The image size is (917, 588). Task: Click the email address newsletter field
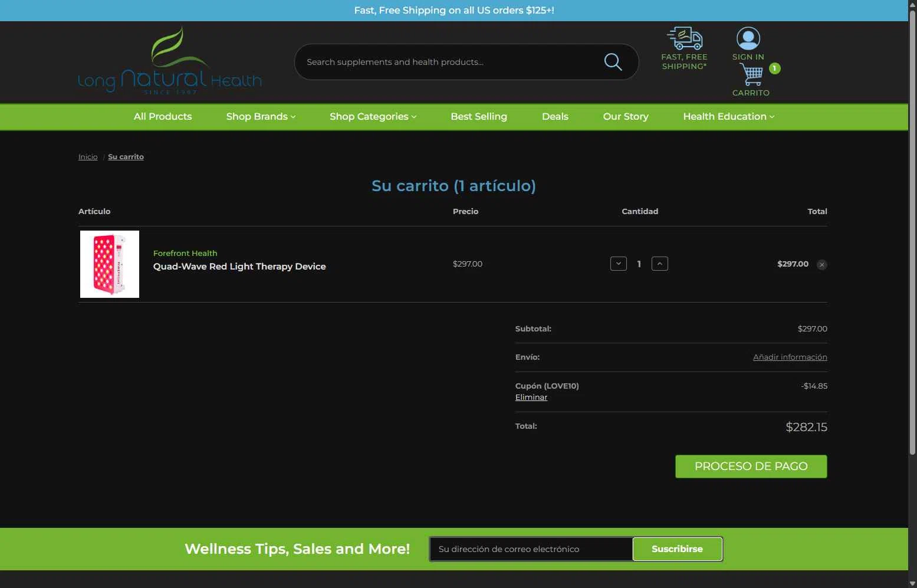pos(531,549)
